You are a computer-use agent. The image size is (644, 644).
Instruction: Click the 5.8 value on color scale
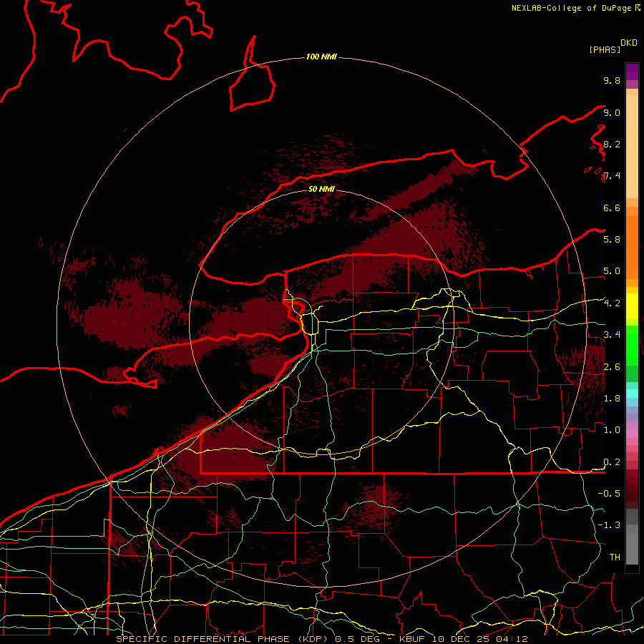pyautogui.click(x=612, y=240)
